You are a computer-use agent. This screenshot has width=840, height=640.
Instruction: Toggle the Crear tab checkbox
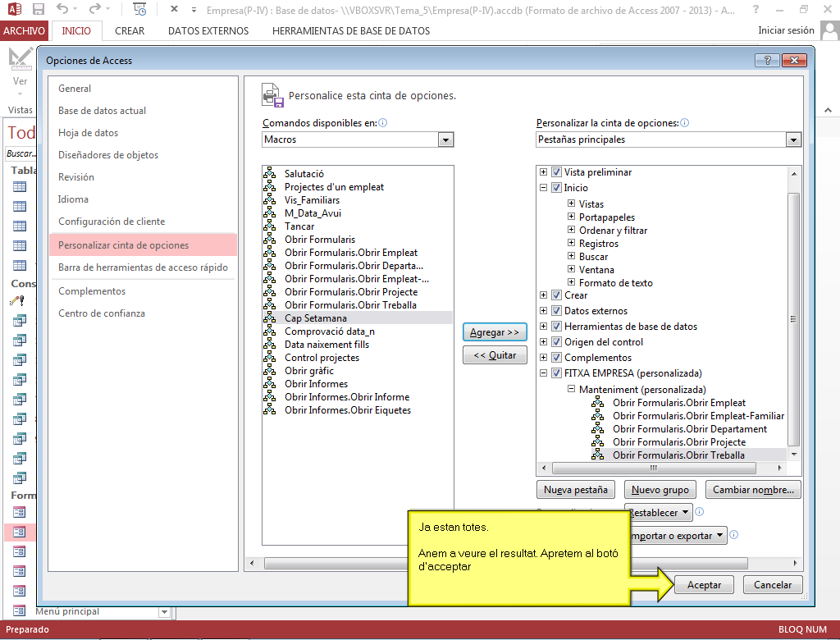point(556,295)
